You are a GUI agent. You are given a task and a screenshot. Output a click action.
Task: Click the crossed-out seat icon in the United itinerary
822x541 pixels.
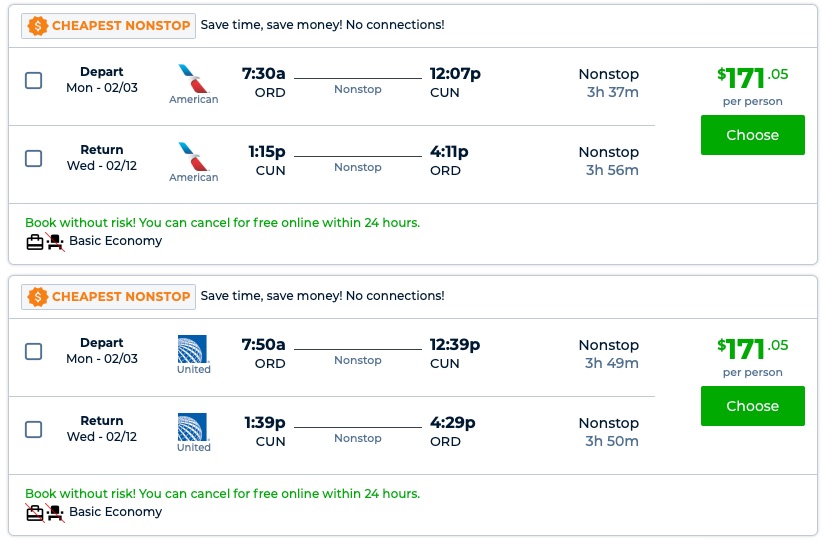tap(55, 512)
